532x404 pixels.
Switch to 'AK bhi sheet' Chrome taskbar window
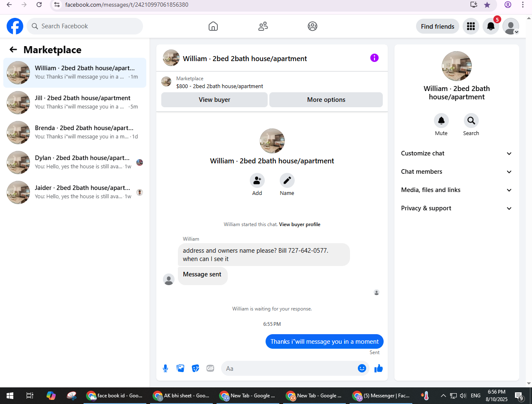click(x=181, y=396)
